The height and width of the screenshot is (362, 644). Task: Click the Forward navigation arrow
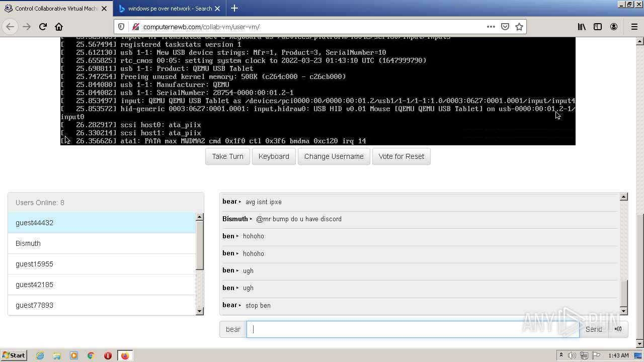[27, 27]
